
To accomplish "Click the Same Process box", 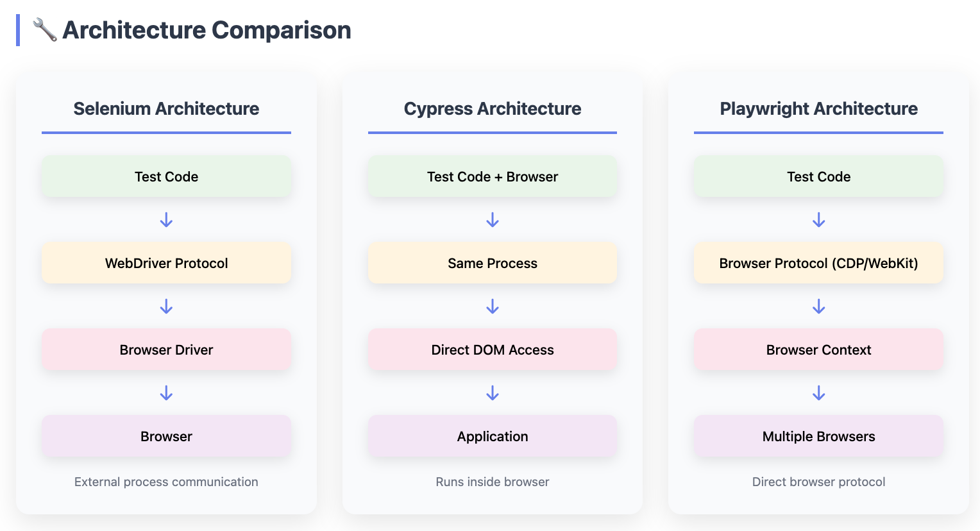I will [x=493, y=263].
